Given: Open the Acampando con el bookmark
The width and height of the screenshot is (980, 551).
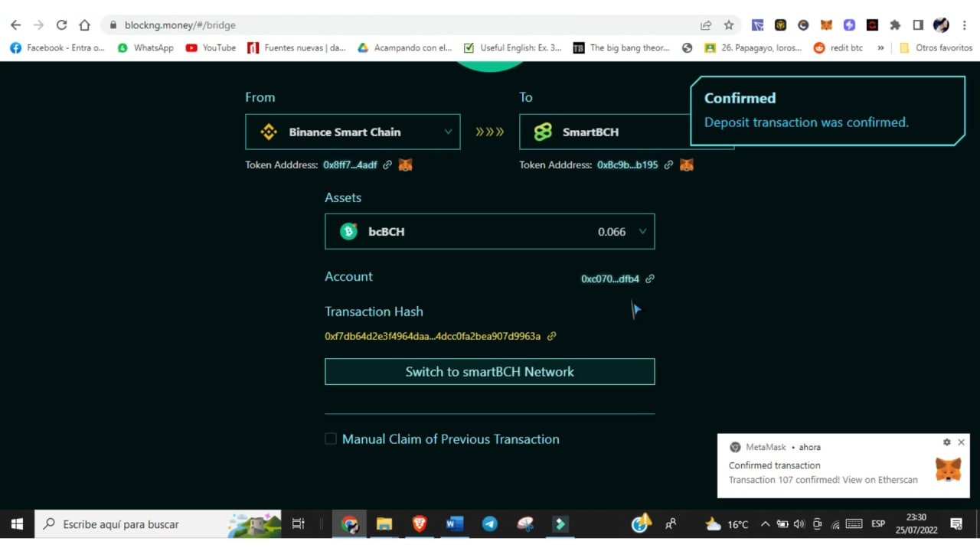Looking at the screenshot, I should (x=405, y=47).
